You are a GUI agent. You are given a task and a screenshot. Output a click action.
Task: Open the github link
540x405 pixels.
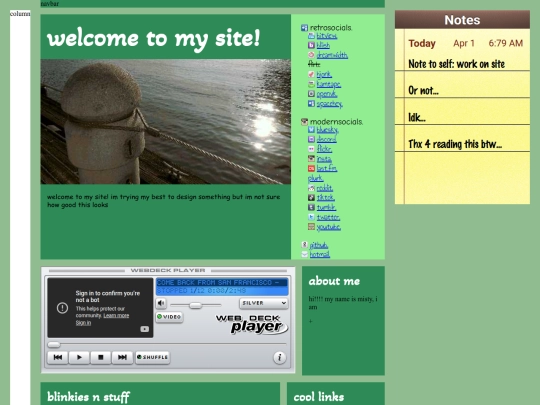click(x=319, y=245)
